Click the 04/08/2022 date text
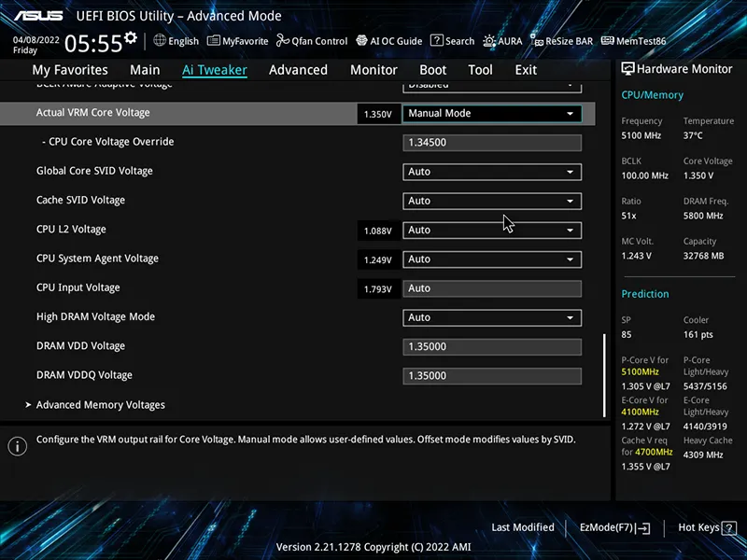Screen dimensions: 747x560 point(36,40)
